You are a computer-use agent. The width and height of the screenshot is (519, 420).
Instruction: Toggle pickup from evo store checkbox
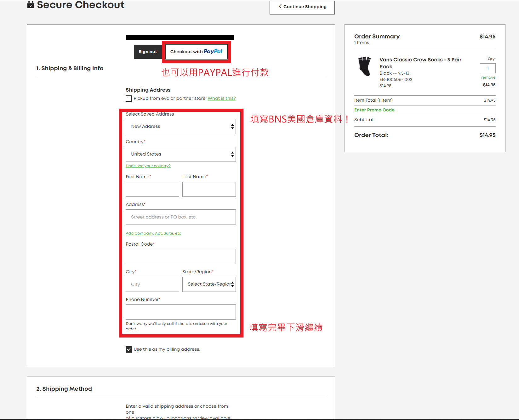[x=129, y=99]
